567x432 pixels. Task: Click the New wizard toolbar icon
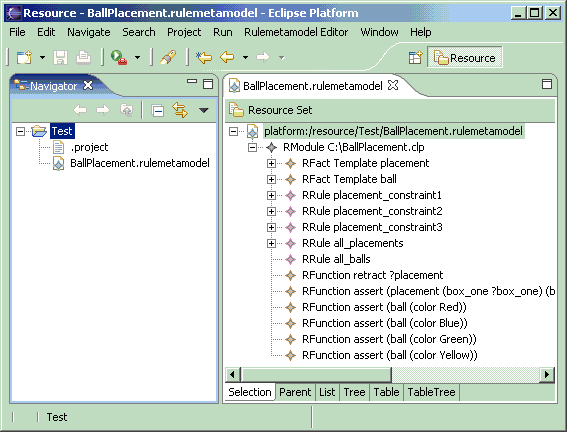pyautogui.click(x=25, y=57)
